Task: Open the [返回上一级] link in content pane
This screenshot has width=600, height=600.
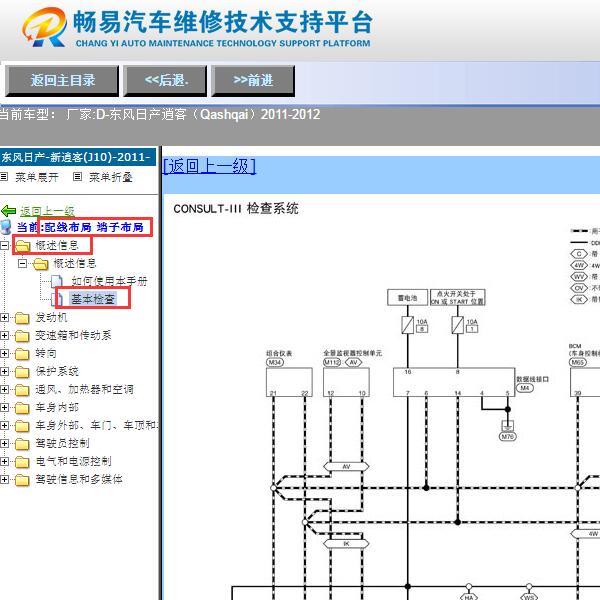Action: click(x=209, y=166)
